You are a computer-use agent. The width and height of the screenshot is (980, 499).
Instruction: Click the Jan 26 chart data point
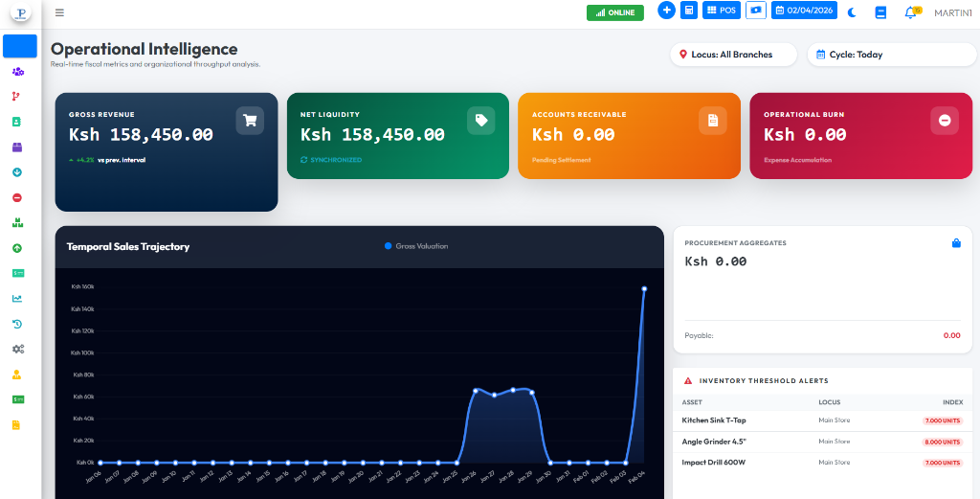coord(476,390)
